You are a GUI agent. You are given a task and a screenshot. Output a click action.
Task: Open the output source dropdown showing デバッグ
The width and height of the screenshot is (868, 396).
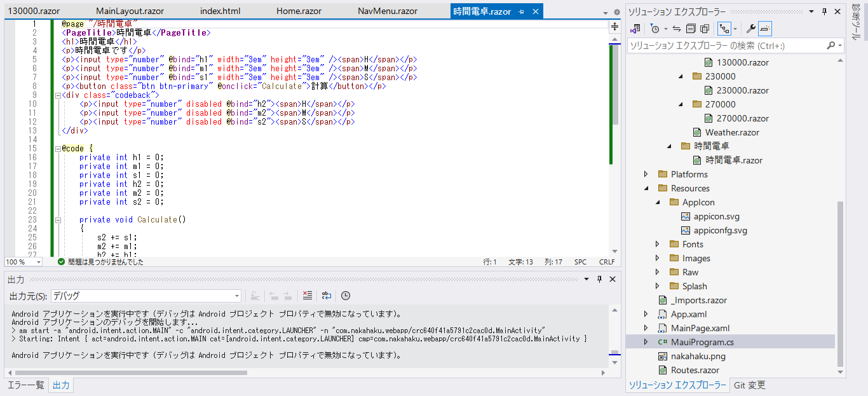click(146, 296)
